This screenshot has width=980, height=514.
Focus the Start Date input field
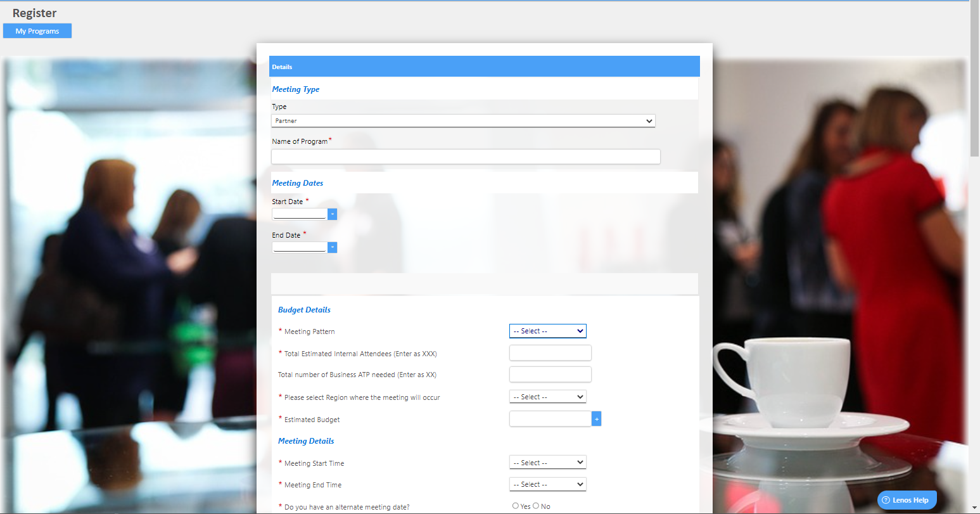pos(299,214)
